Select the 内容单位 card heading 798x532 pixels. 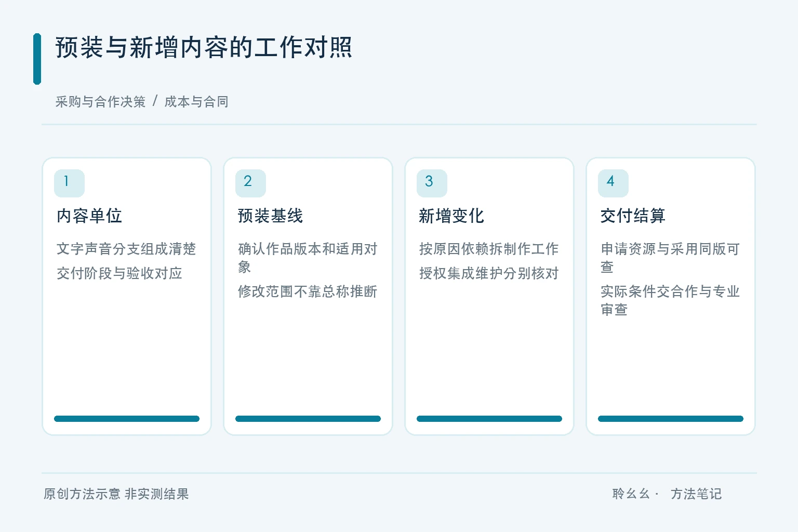[89, 216]
